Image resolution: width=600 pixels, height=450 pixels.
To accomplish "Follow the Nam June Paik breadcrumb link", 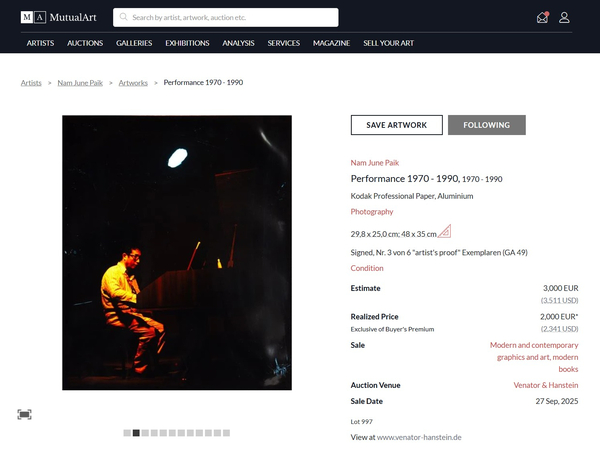I will coord(80,83).
